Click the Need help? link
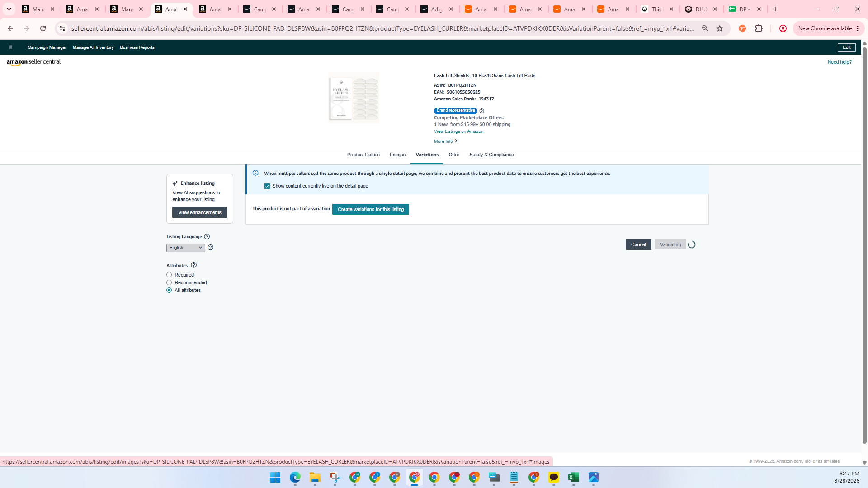The height and width of the screenshot is (488, 868). coord(840,62)
